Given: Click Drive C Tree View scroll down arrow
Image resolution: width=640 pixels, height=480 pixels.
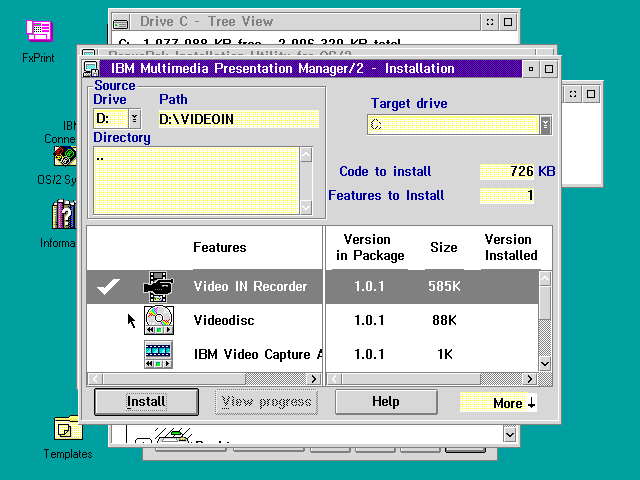Looking at the screenshot, I should point(510,435).
